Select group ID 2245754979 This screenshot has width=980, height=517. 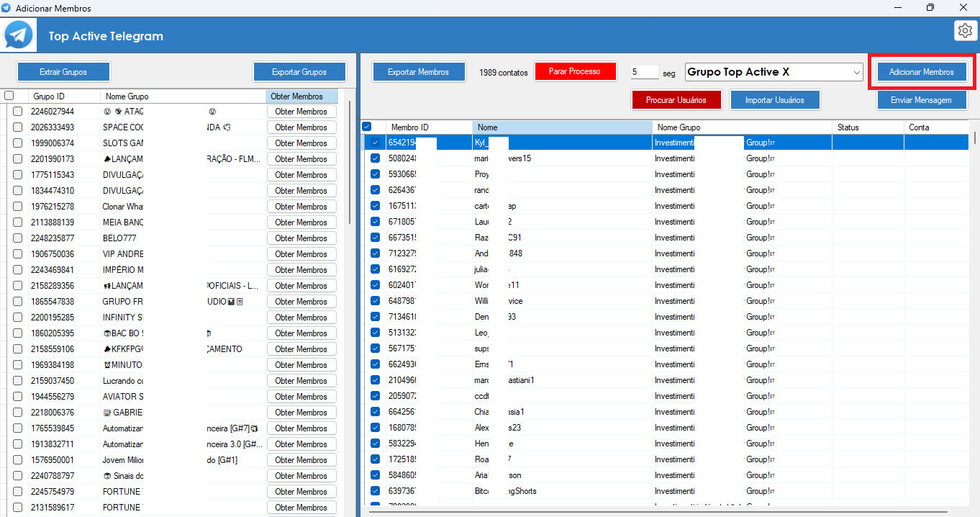[x=52, y=492]
